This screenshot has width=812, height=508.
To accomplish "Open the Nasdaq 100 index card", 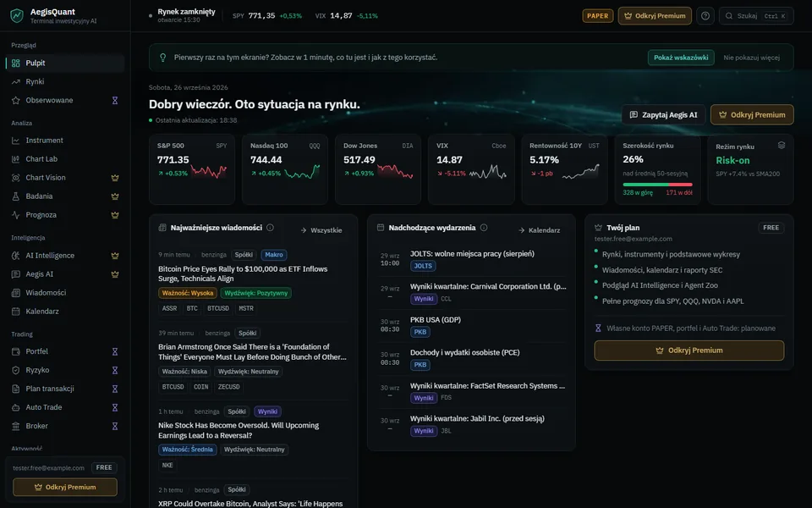I will tap(285, 169).
